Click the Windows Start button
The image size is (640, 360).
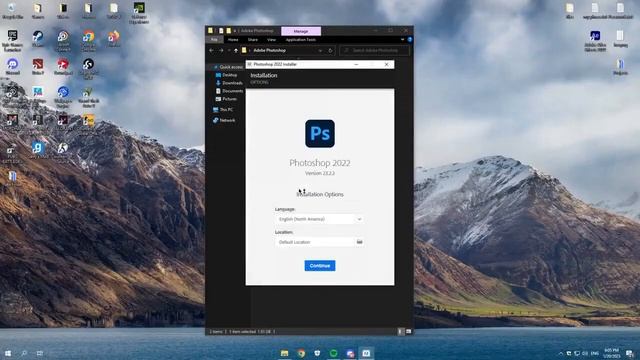(8, 353)
